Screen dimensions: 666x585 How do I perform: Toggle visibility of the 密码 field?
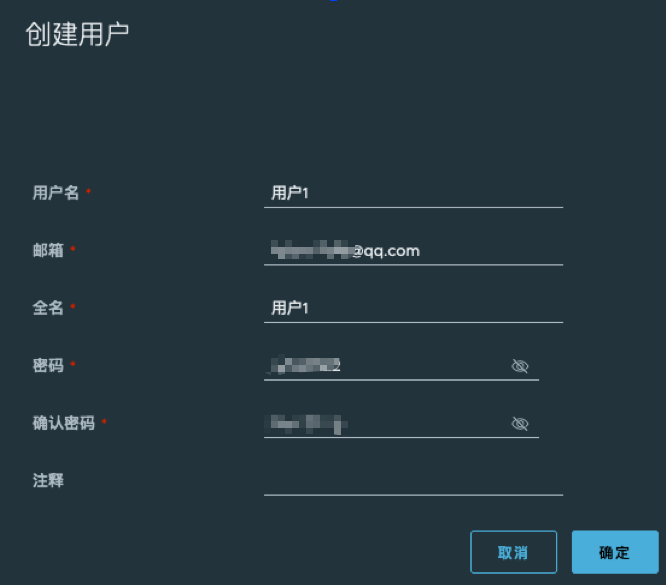click(520, 366)
